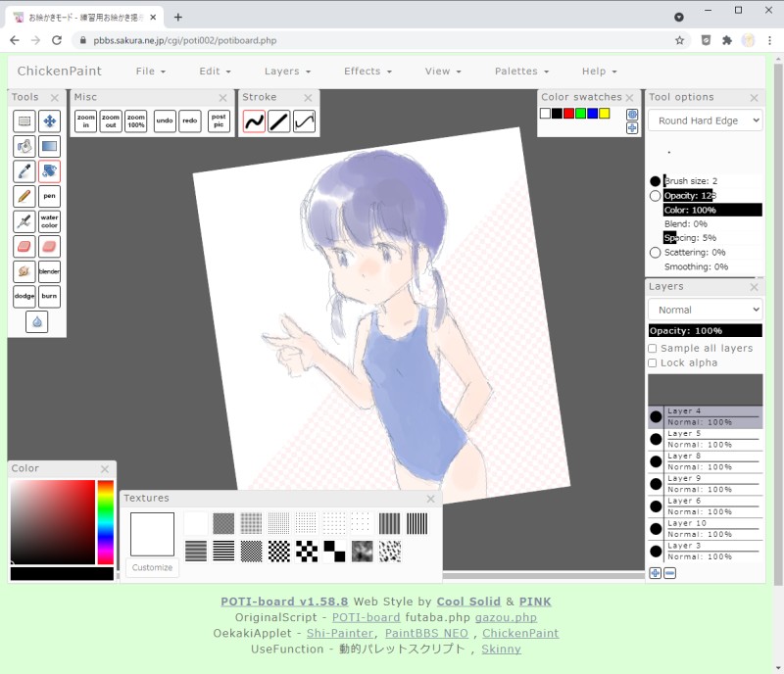Pick the yellow color swatch
The height and width of the screenshot is (674, 784).
[x=604, y=114]
